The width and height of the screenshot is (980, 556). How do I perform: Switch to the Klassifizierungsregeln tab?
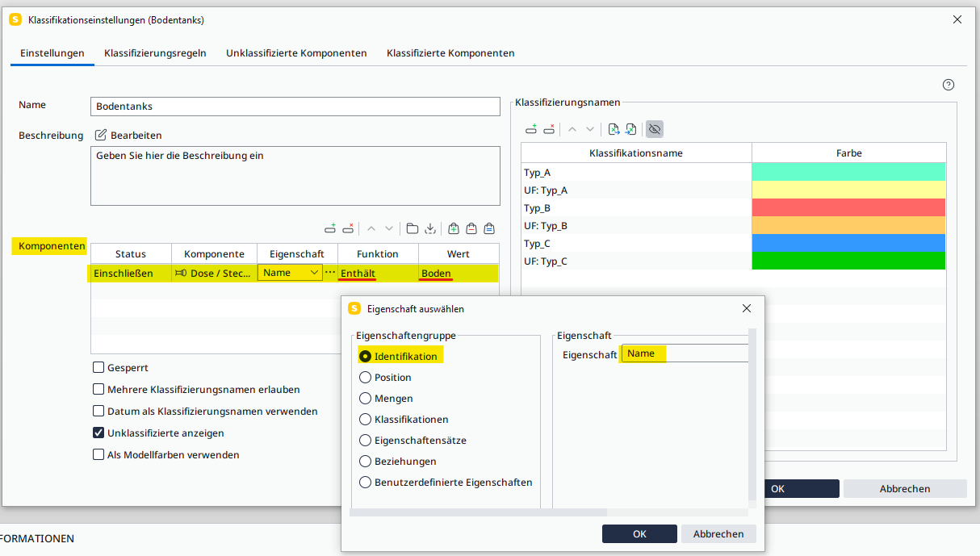[x=155, y=53]
